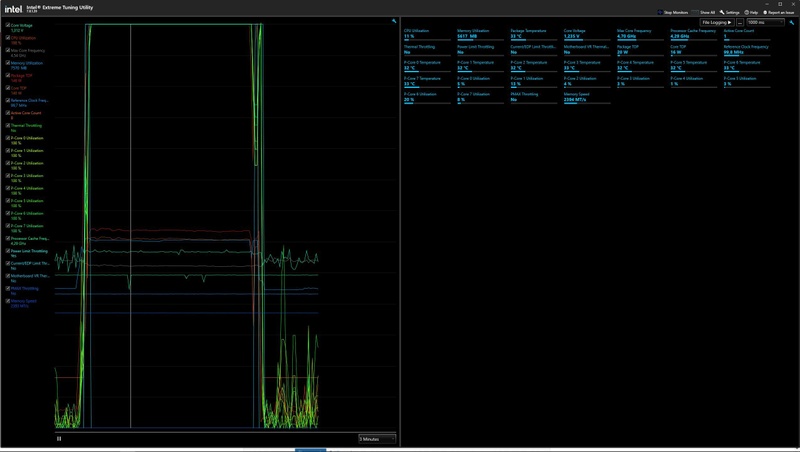Select the PMAX Throttling No readout tile
The width and height of the screenshot is (800, 452).
(x=534, y=97)
